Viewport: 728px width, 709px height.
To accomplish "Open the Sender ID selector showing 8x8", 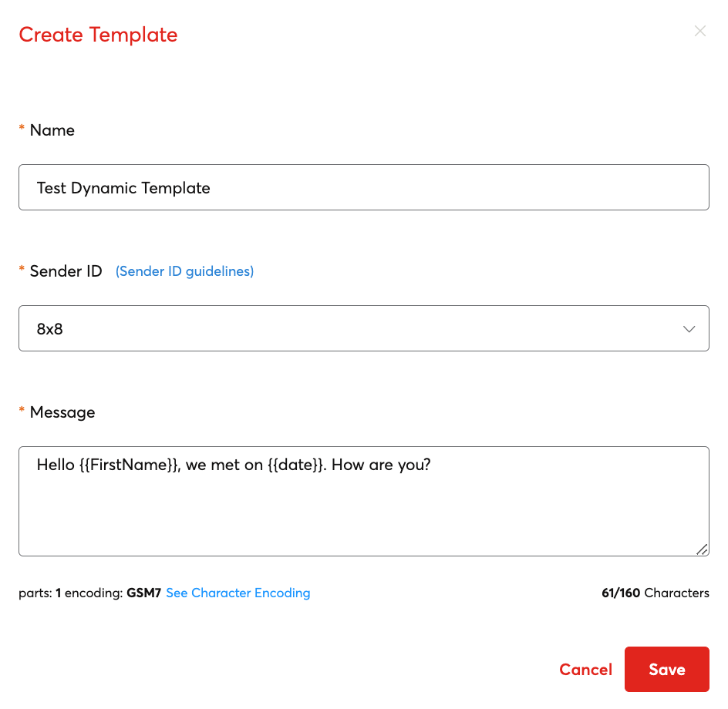I will (x=364, y=328).
